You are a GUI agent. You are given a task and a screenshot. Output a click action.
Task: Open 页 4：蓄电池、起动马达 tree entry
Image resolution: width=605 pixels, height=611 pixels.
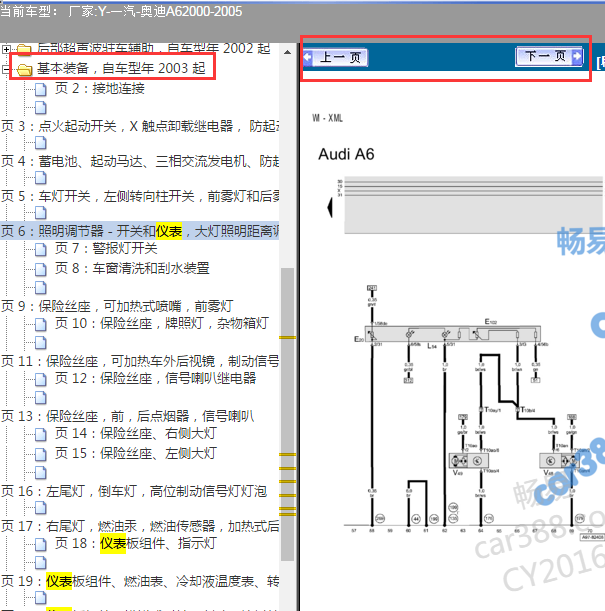140,161
